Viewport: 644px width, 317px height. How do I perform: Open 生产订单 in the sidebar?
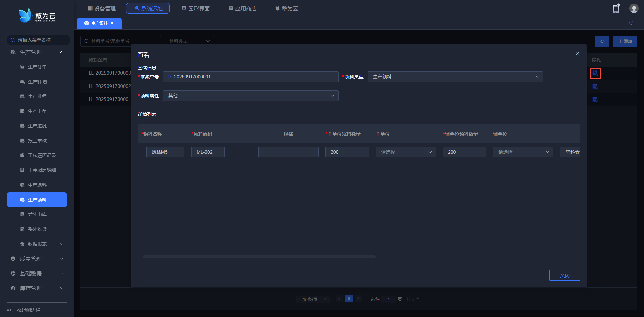click(x=37, y=67)
